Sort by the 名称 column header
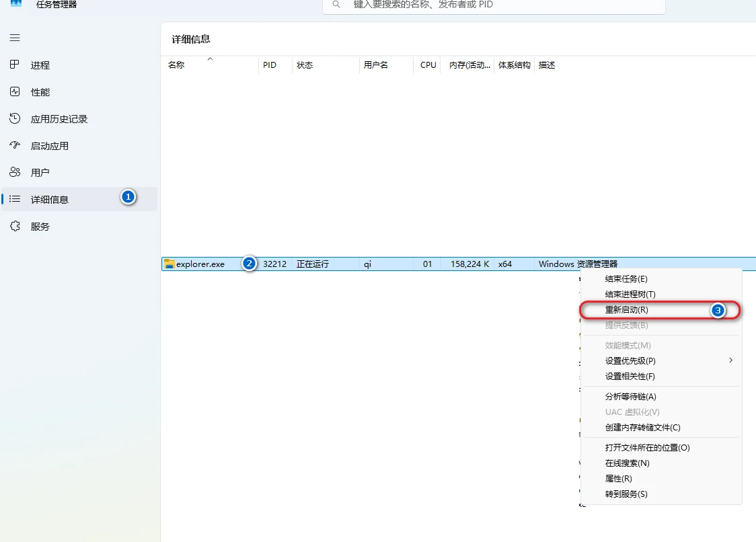This screenshot has height=542, width=756. click(x=176, y=65)
